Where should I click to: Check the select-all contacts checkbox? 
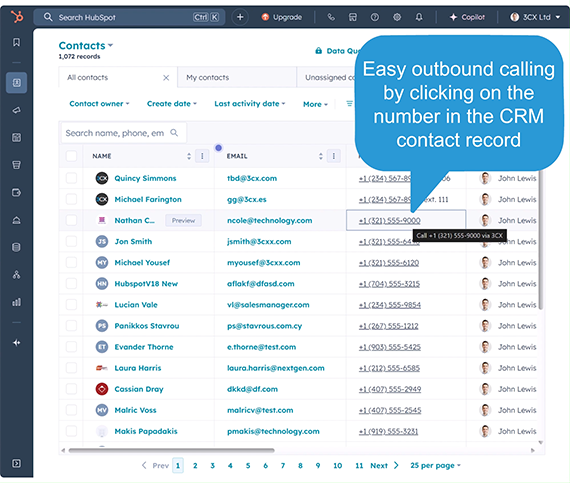tap(71, 156)
